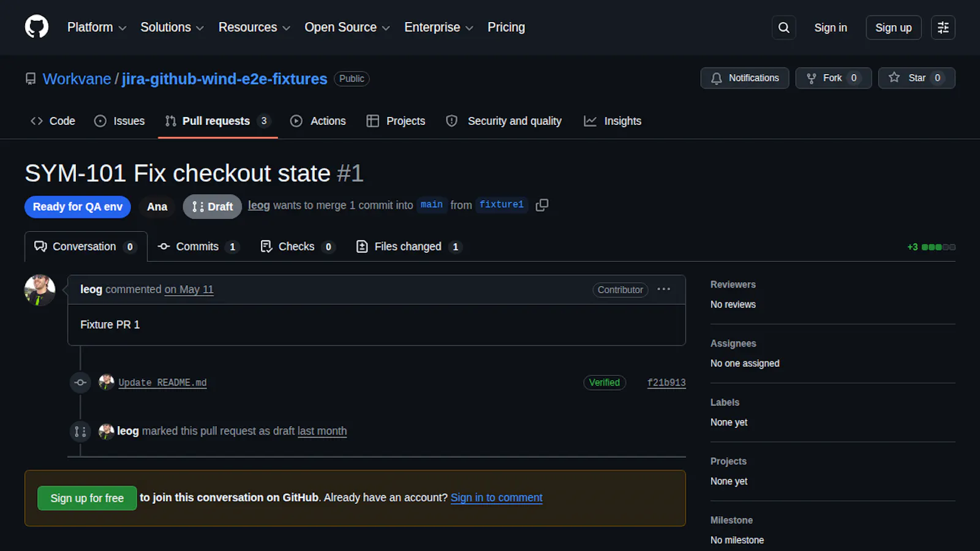Click the Labels sidebar heading
Viewport: 980px width, 551px height.
tap(725, 402)
